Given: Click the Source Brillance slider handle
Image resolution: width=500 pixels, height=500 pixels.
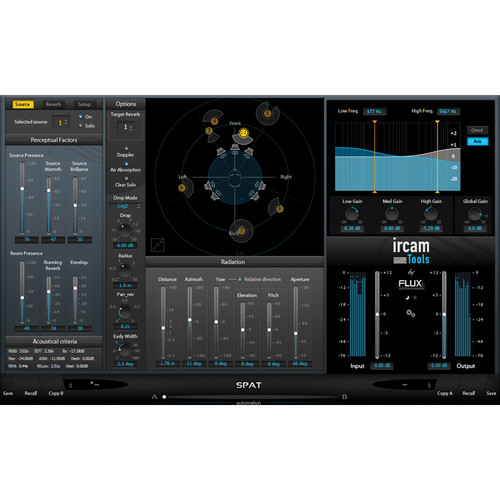Looking at the screenshot, I should [75, 205].
